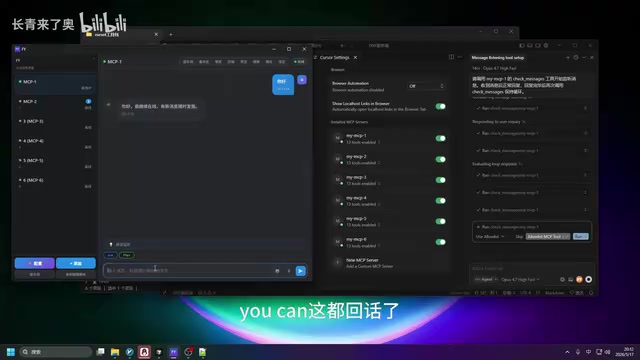640x360 pixels.
Task: Open the Windows Start menu
Action: (11, 352)
